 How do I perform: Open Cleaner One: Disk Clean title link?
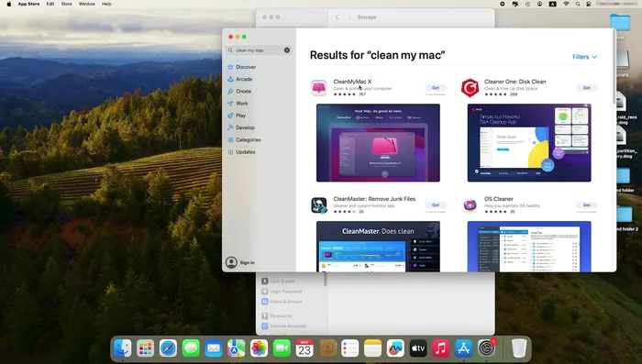tap(515, 82)
